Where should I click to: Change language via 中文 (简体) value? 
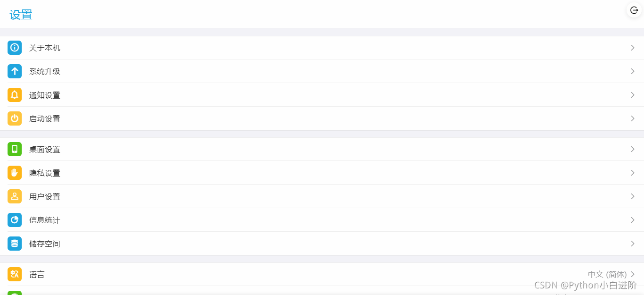tap(607, 274)
